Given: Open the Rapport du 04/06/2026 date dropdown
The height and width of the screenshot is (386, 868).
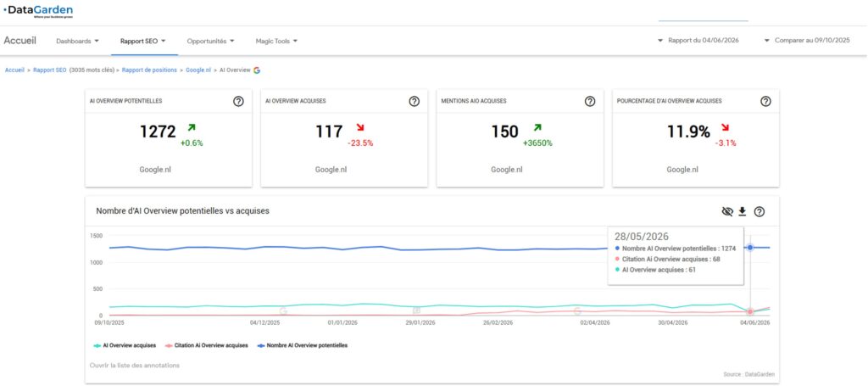Looking at the screenshot, I should coord(698,41).
